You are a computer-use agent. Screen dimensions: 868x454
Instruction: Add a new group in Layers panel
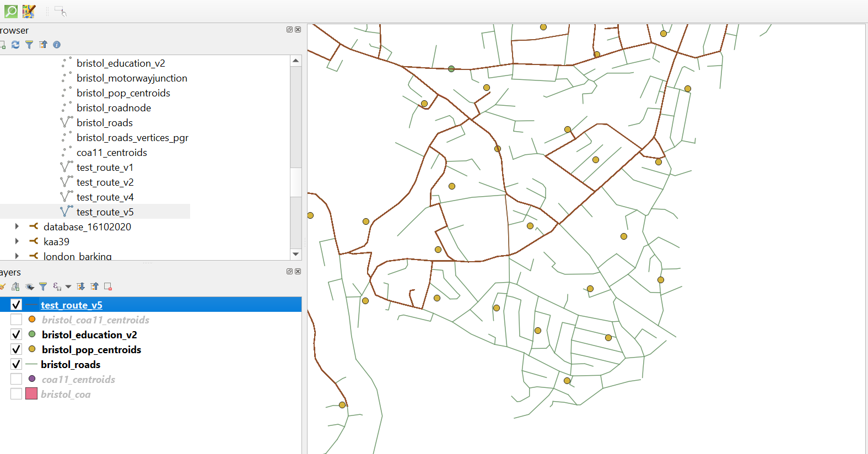15,287
